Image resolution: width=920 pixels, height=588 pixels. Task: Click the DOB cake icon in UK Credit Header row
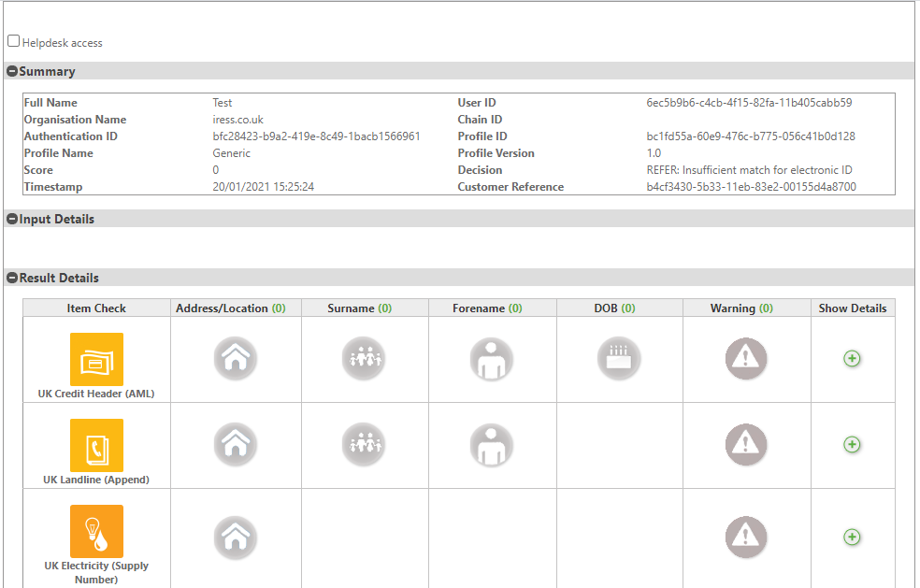point(617,358)
